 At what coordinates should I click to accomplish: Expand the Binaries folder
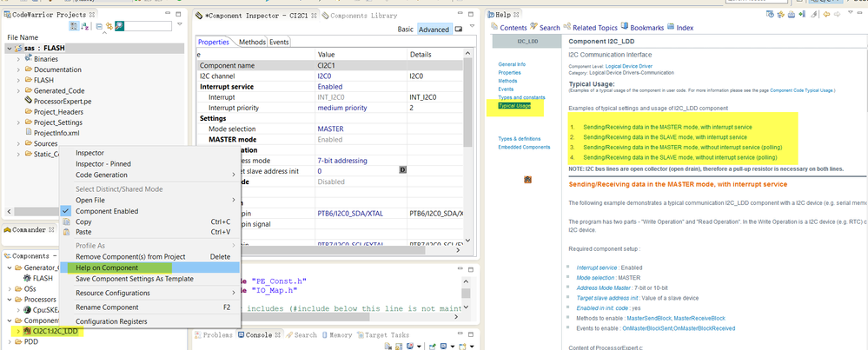pyautogui.click(x=19, y=58)
